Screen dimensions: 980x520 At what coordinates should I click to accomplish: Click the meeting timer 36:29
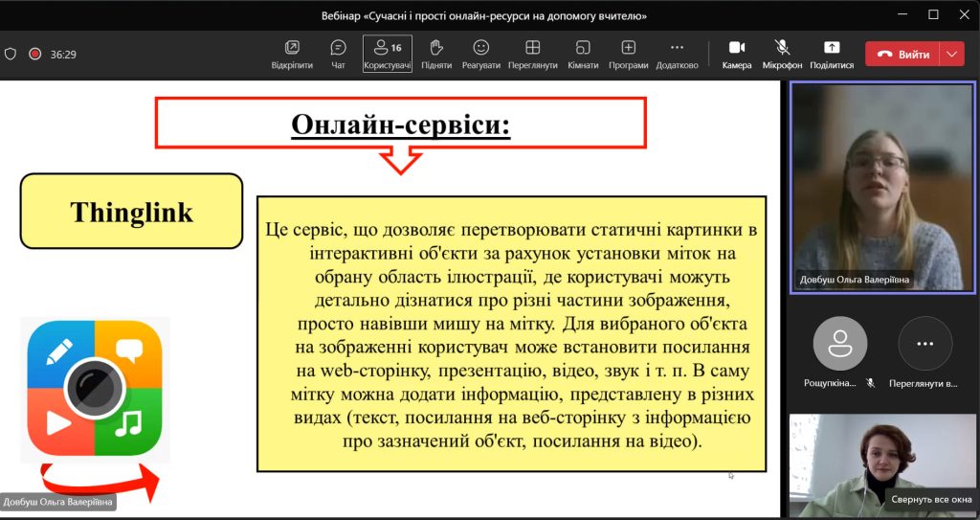pos(63,55)
